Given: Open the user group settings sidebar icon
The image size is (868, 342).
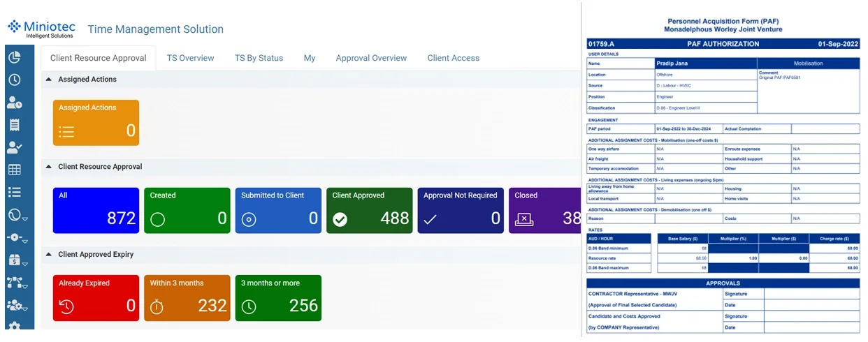Looking at the screenshot, I should tap(17, 305).
